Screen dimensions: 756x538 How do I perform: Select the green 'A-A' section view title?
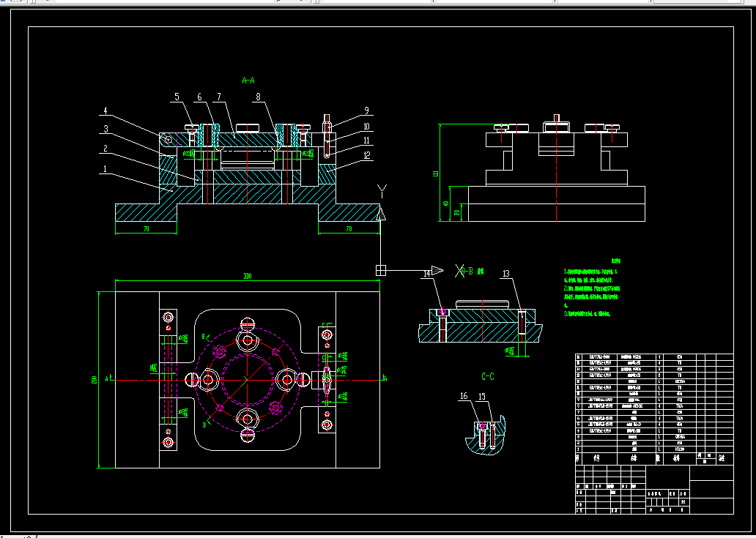[x=248, y=81]
